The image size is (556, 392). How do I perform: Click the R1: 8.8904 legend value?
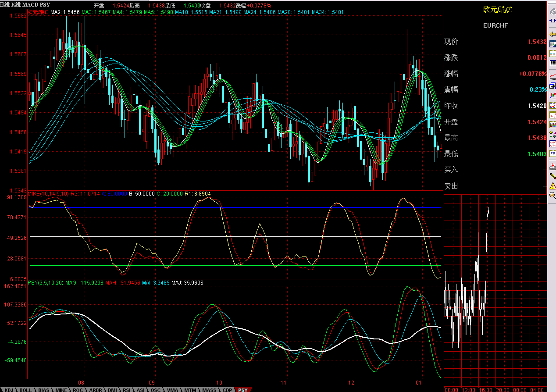tap(197, 193)
